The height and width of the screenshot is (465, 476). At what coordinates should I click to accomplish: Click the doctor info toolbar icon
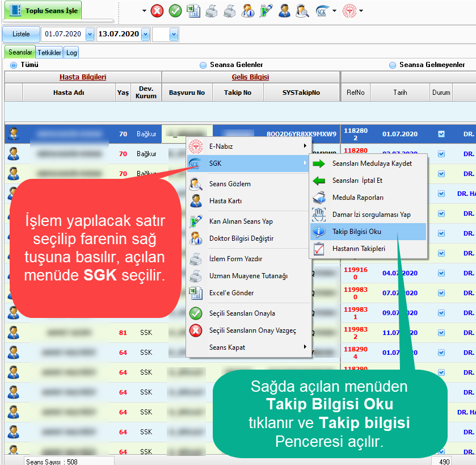click(x=248, y=11)
